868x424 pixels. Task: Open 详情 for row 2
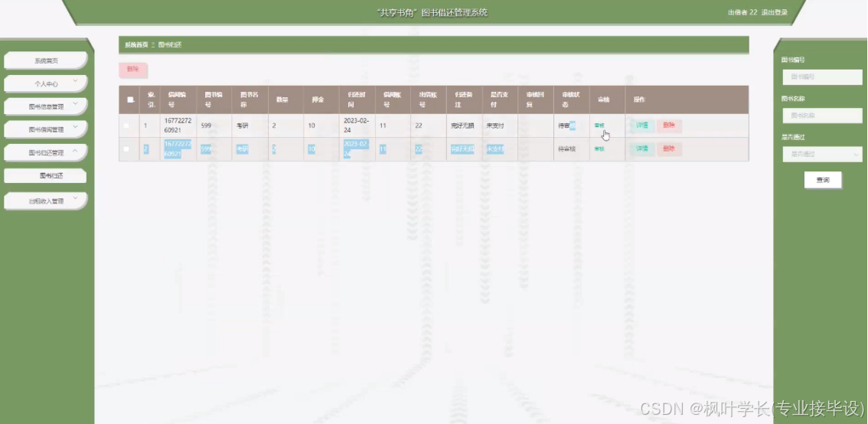(x=642, y=149)
